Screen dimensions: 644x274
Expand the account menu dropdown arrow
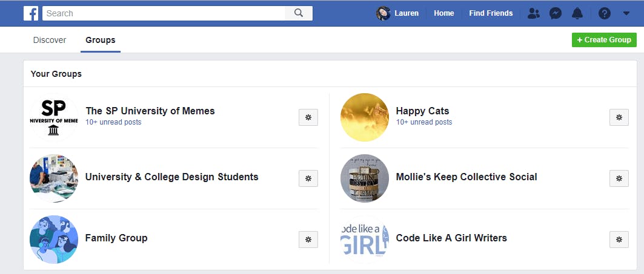(626, 13)
